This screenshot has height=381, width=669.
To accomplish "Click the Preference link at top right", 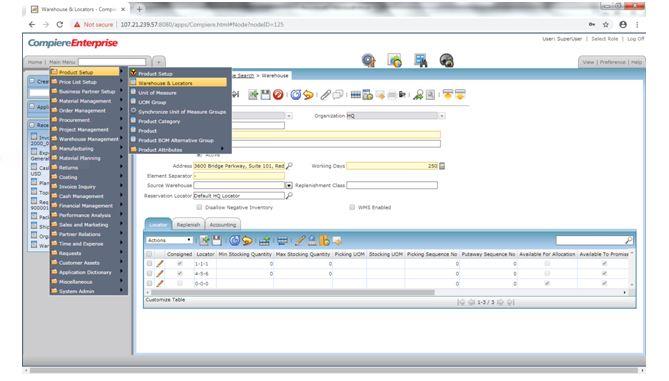I will point(612,62).
